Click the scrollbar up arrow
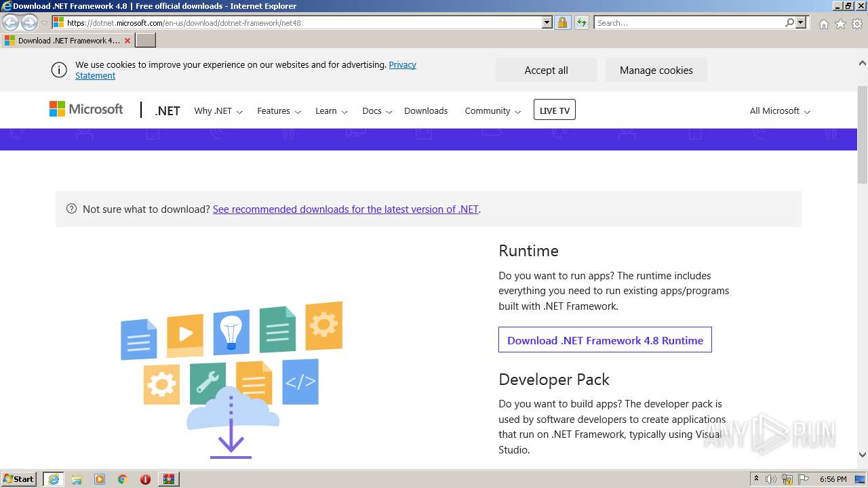Viewport: 868px width, 488px height. coord(863,63)
